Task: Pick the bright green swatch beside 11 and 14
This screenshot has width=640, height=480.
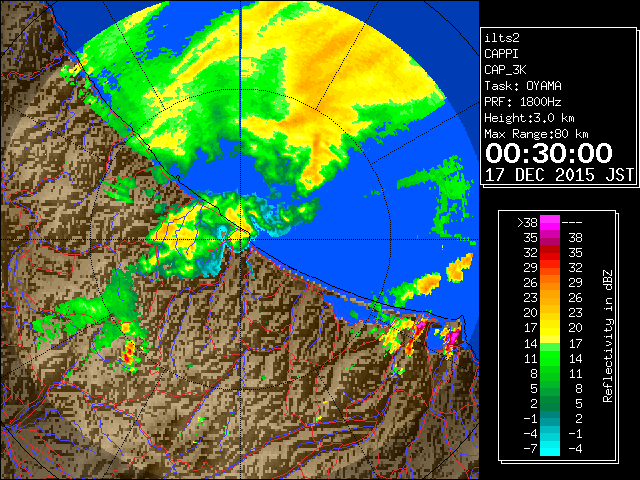Action: (x=550, y=358)
